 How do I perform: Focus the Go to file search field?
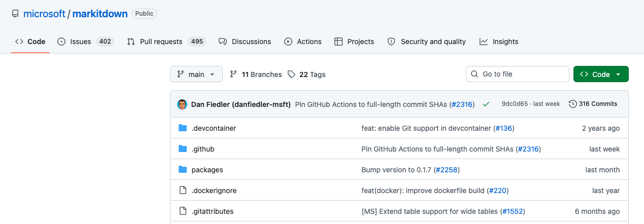[518, 74]
